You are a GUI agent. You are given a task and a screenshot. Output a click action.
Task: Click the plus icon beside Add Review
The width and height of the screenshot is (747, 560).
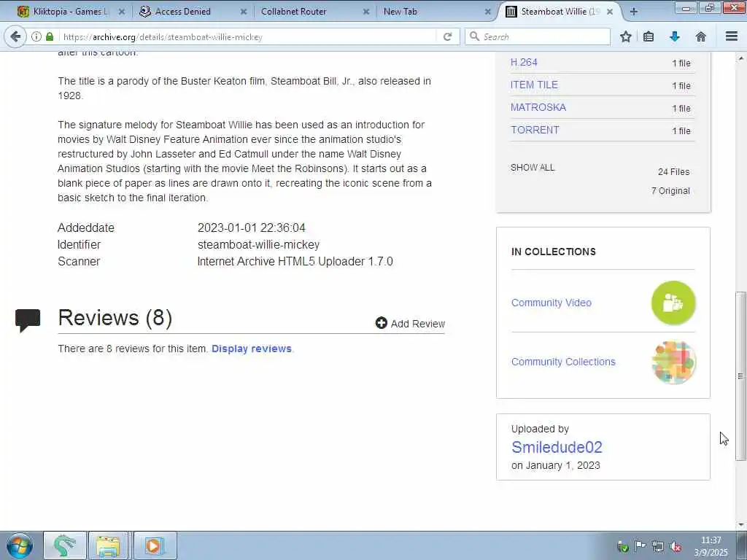(381, 323)
